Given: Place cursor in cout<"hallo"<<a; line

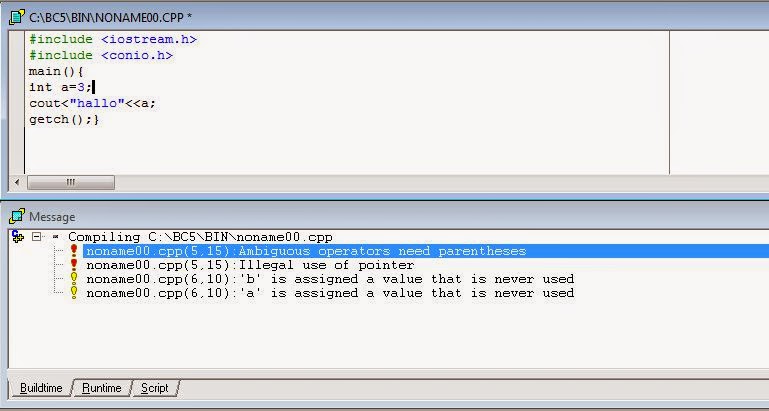Looking at the screenshot, I should click(x=92, y=103).
